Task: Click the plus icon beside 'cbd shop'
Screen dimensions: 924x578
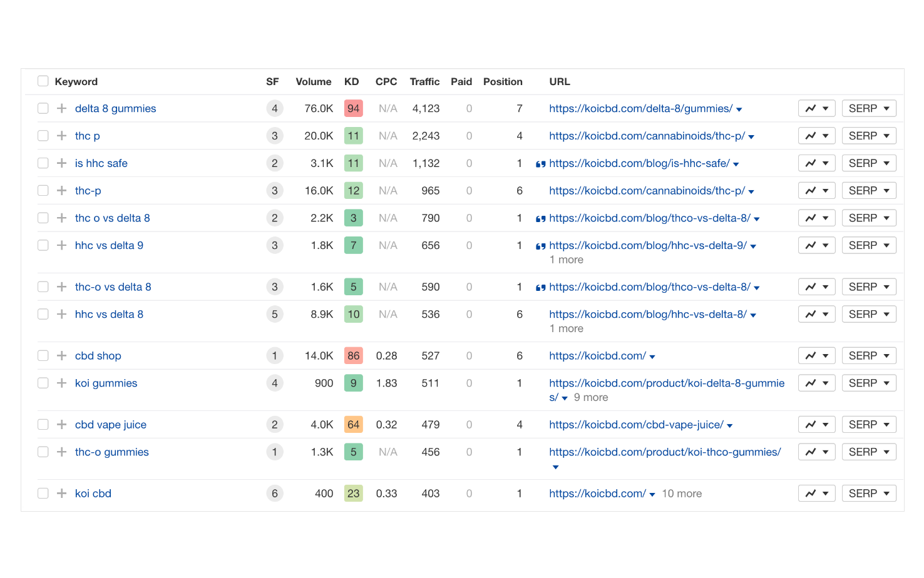Action: click(61, 356)
